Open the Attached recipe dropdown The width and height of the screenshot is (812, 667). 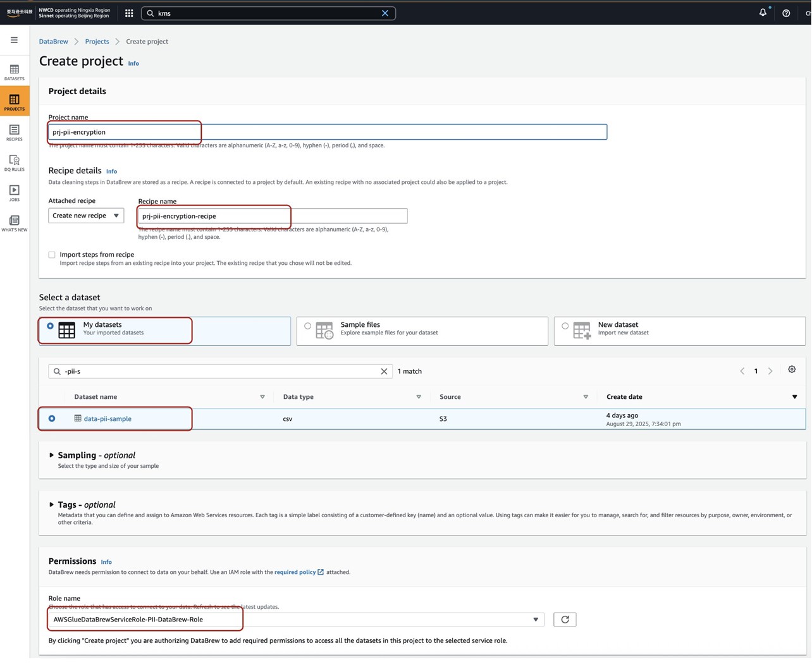click(x=86, y=216)
